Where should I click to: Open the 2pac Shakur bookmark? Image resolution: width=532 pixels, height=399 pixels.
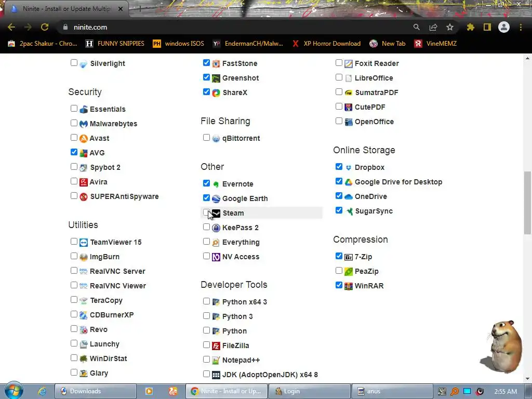[43, 44]
